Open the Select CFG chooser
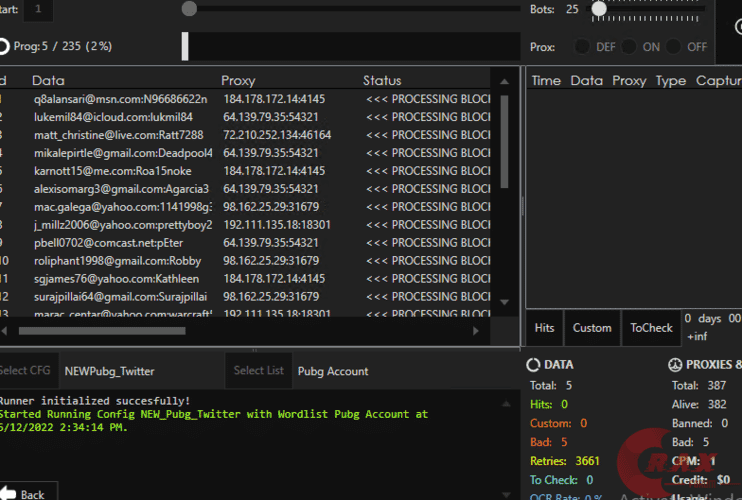Screen dimensions: 742x500 point(25,371)
